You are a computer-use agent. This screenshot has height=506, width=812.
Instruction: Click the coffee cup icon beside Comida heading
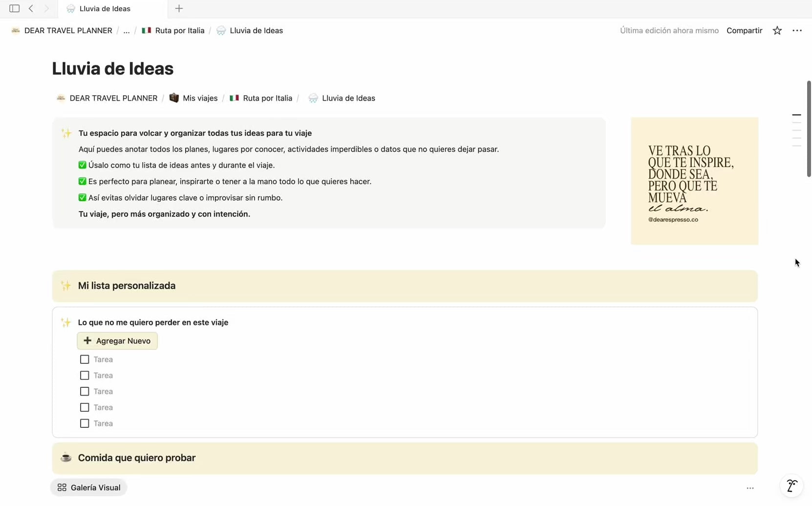66,458
